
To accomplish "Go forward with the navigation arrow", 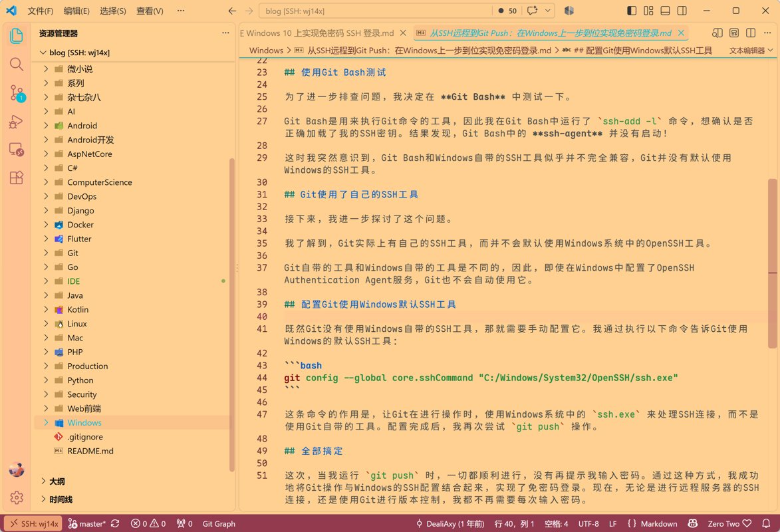I will coord(249,11).
